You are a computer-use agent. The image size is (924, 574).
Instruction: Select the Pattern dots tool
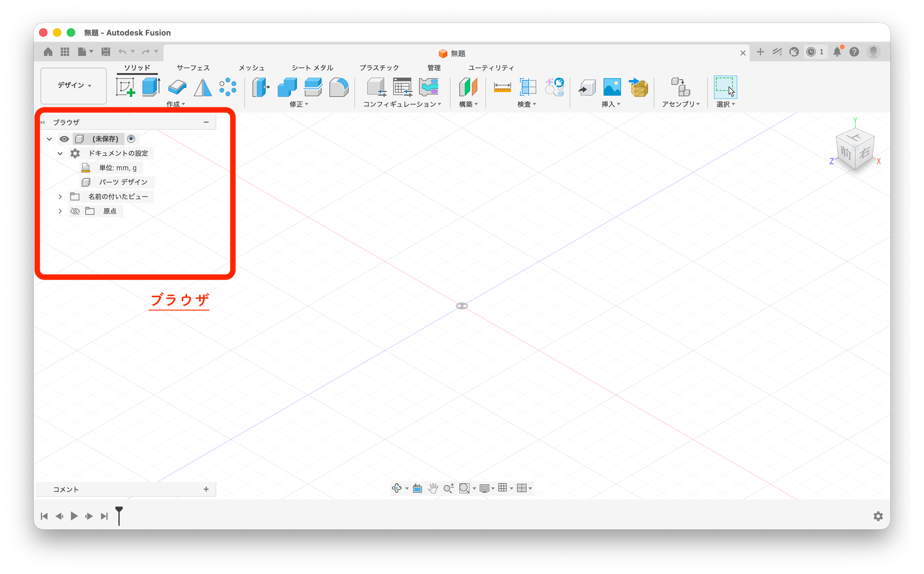coord(228,87)
